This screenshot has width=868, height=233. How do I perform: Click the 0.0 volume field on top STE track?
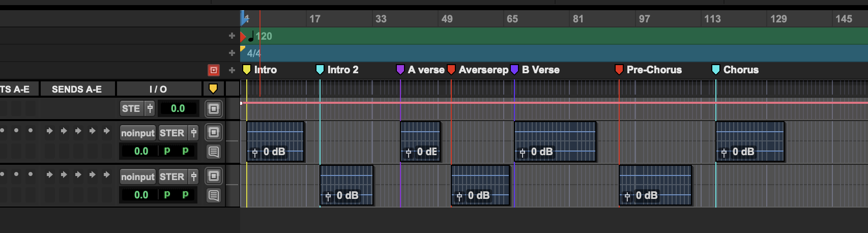178,108
